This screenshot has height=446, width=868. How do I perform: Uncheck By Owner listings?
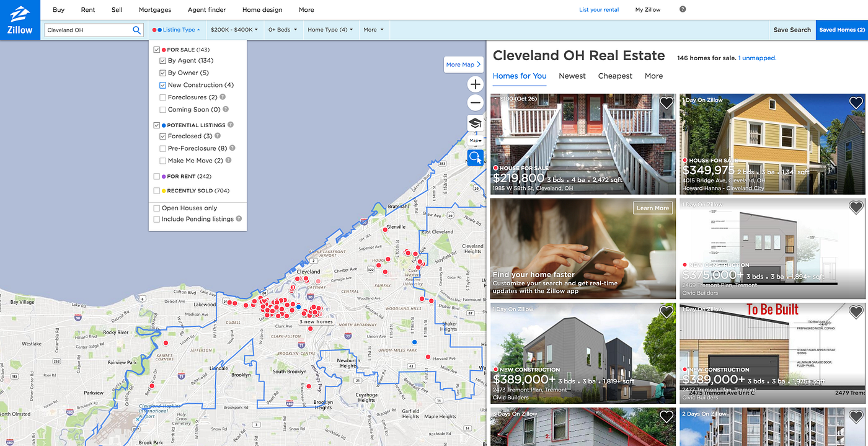163,73
